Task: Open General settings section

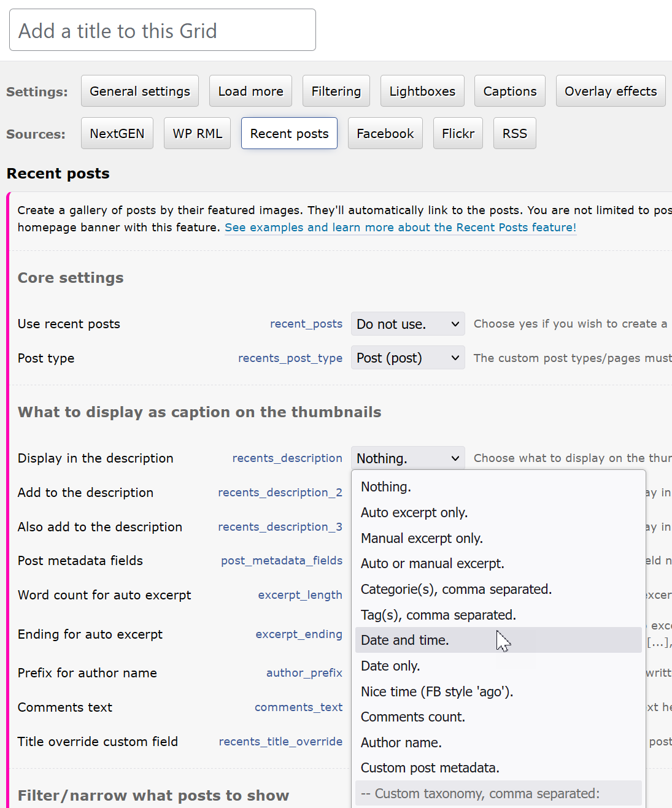Action: 140,91
